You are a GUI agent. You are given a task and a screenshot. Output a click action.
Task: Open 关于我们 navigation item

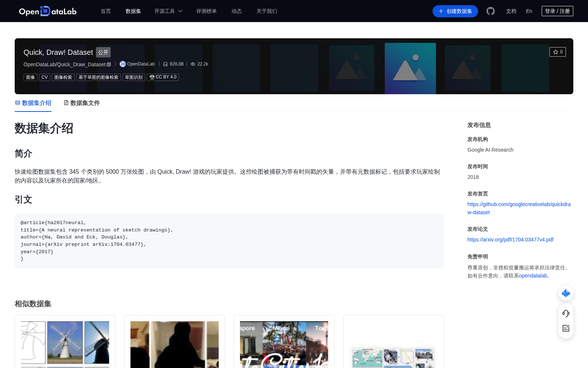[x=267, y=11]
